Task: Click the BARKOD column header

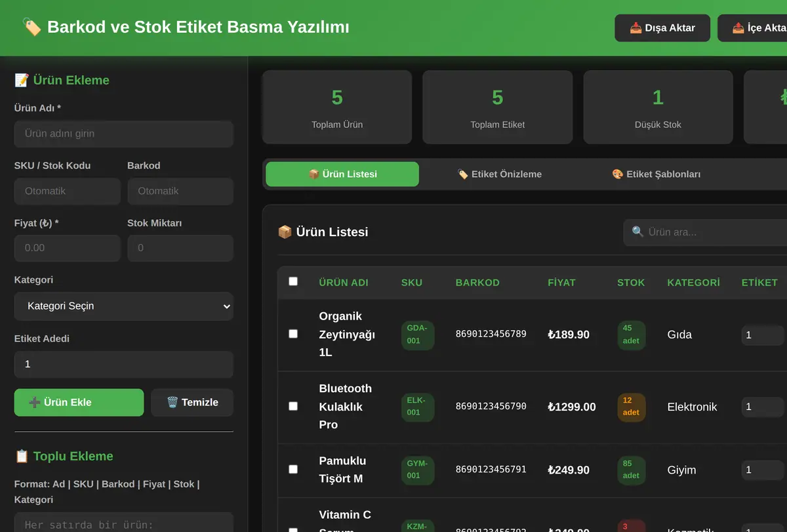Action: [x=477, y=283]
